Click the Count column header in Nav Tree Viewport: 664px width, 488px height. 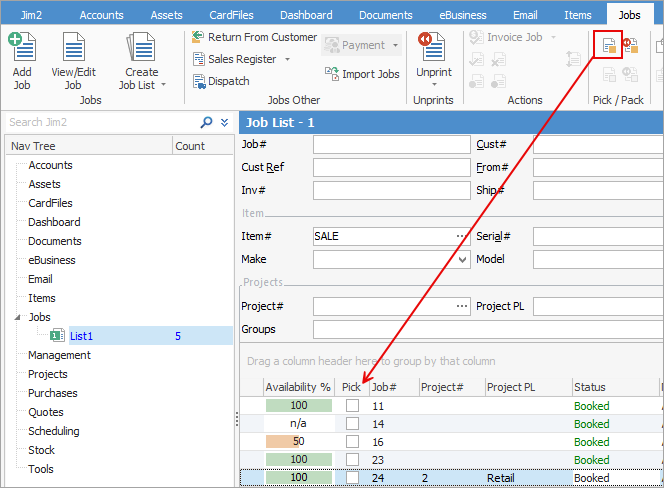(x=202, y=146)
